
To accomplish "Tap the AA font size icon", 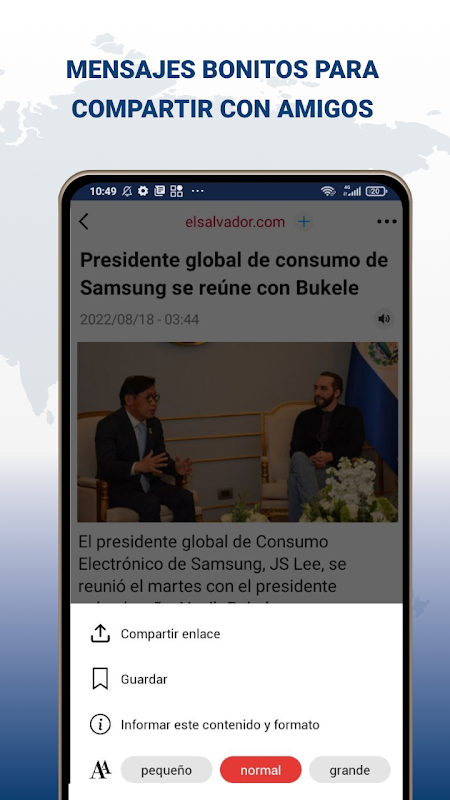I will coord(100,770).
